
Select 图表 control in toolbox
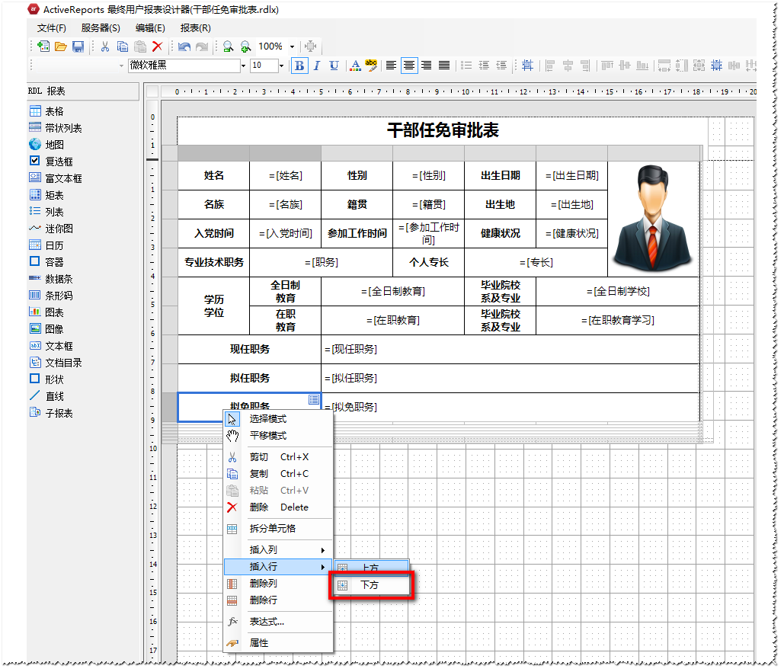pos(46,312)
